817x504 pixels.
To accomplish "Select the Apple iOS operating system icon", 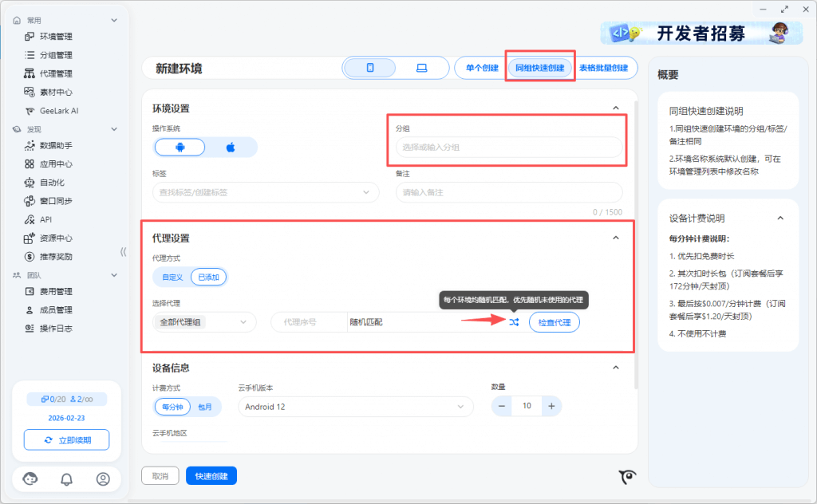I will point(231,147).
